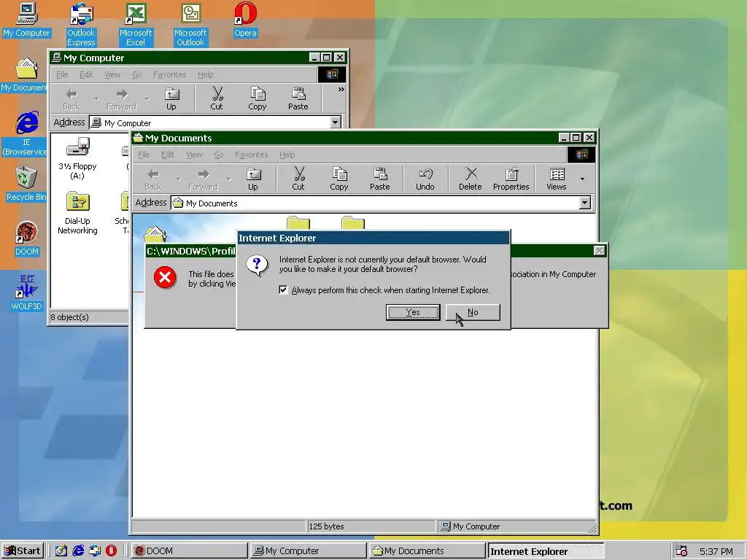Open Go menu in My Computer
This screenshot has width=747, height=560.
[x=136, y=75]
